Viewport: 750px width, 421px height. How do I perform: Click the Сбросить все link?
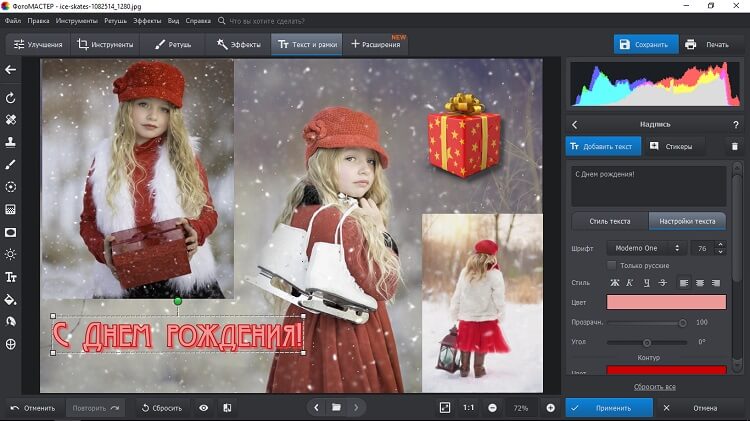pyautogui.click(x=654, y=387)
